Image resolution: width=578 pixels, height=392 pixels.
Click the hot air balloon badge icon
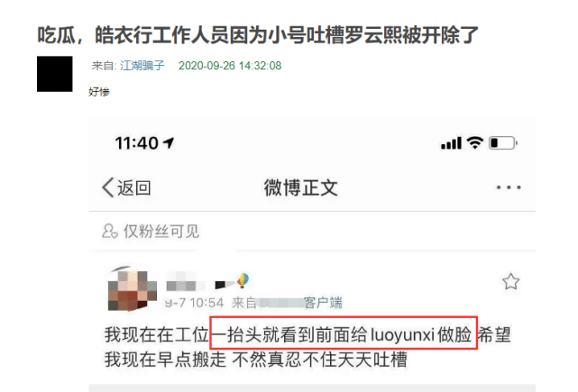tap(243, 280)
